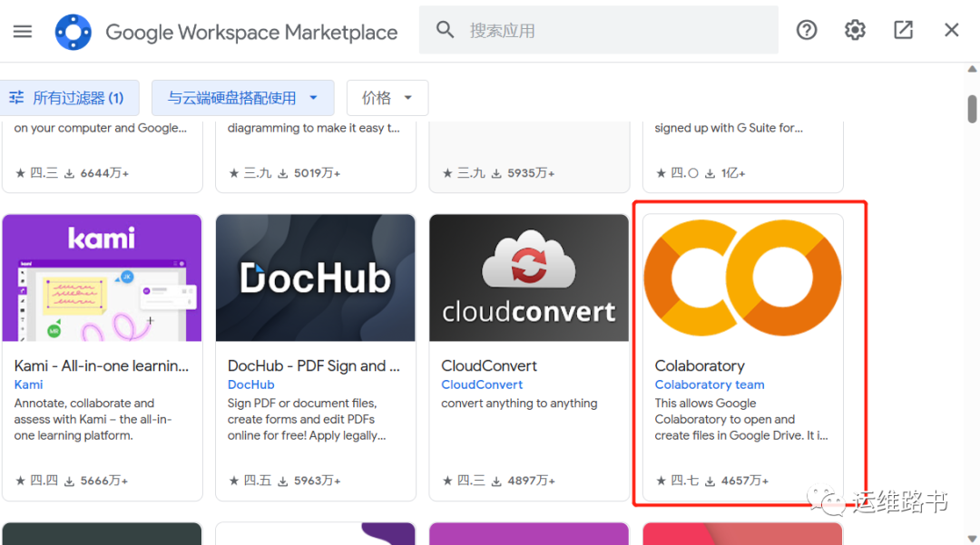The height and width of the screenshot is (545, 980).
Task: Click text 'convert anything to anything'
Action: tap(519, 404)
